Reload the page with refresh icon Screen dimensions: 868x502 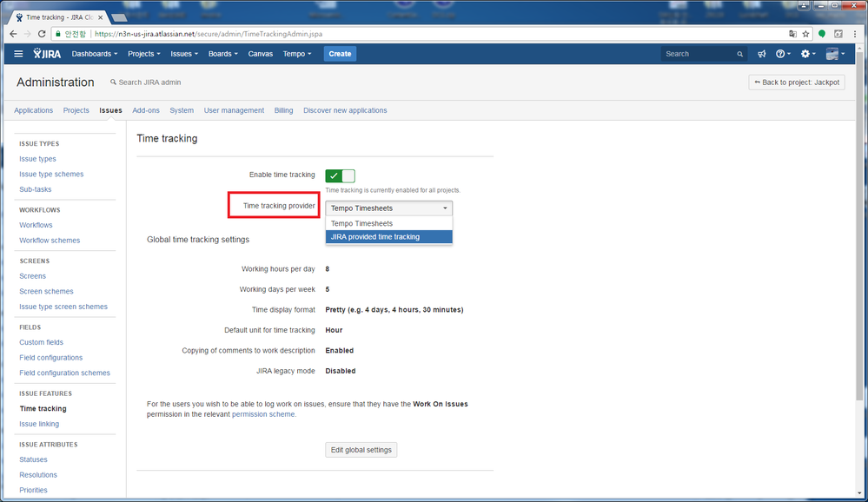coord(42,34)
